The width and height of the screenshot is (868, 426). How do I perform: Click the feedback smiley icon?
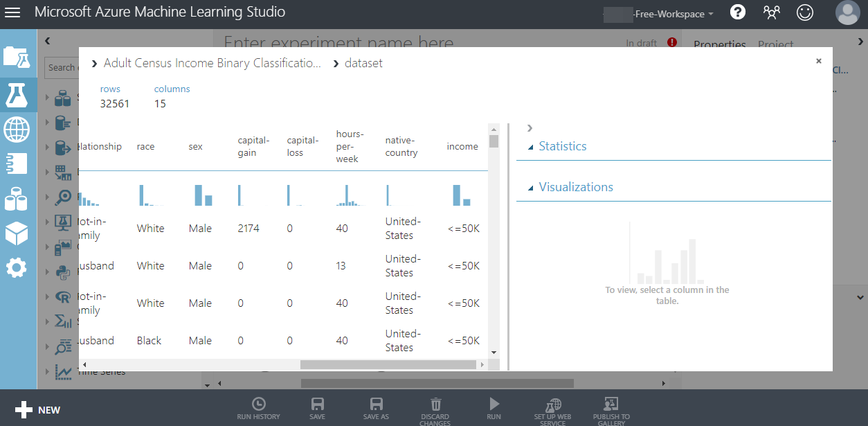[804, 12]
